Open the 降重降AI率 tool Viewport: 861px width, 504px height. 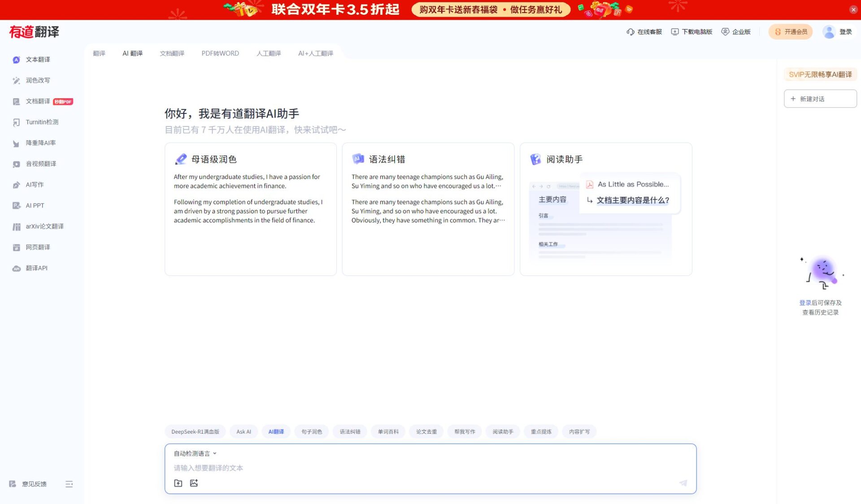coord(41,143)
